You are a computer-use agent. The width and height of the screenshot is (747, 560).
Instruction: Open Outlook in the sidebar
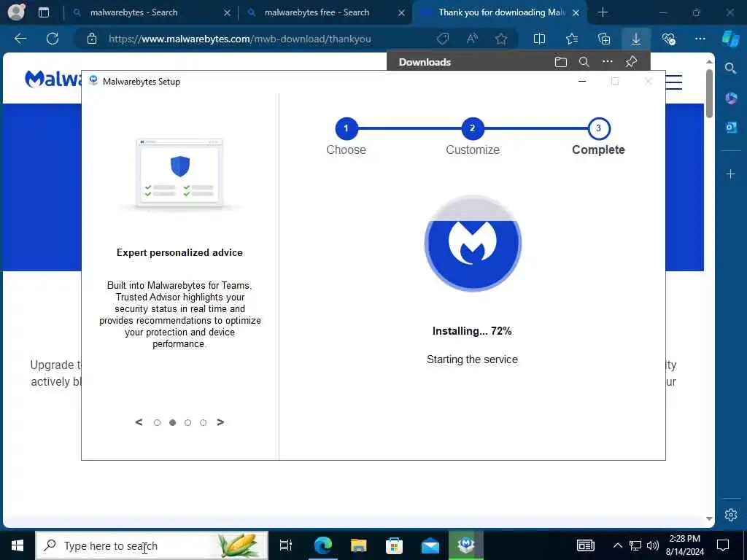[731, 128]
